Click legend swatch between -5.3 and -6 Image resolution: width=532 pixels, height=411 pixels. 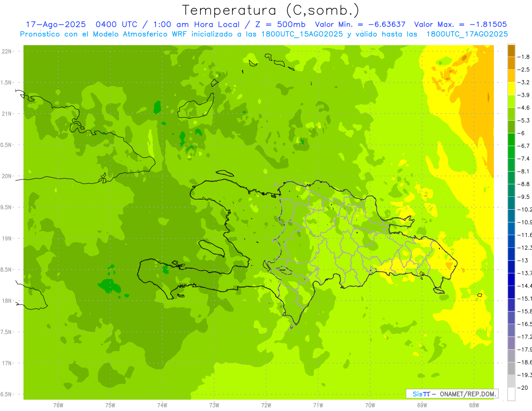(x=512, y=127)
